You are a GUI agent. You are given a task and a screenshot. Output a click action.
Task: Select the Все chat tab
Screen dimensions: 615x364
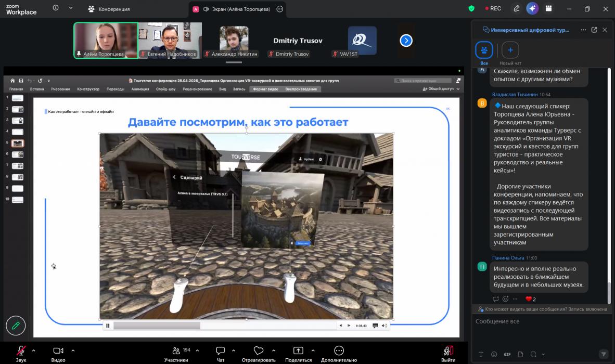pyautogui.click(x=484, y=53)
